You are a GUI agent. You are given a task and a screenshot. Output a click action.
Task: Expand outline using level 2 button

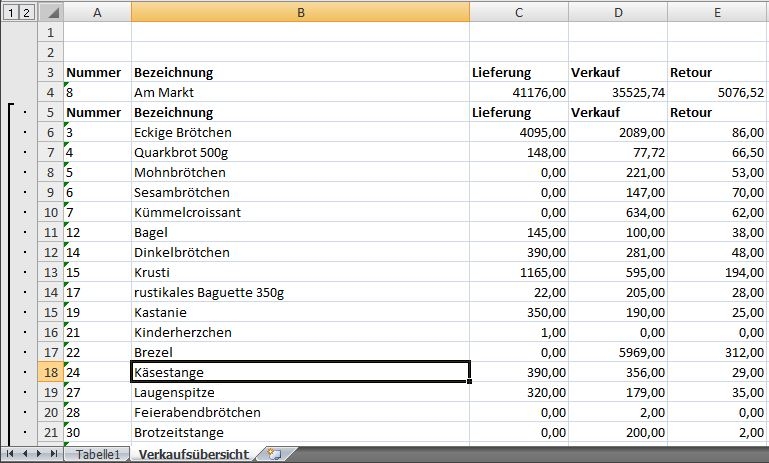point(26,12)
